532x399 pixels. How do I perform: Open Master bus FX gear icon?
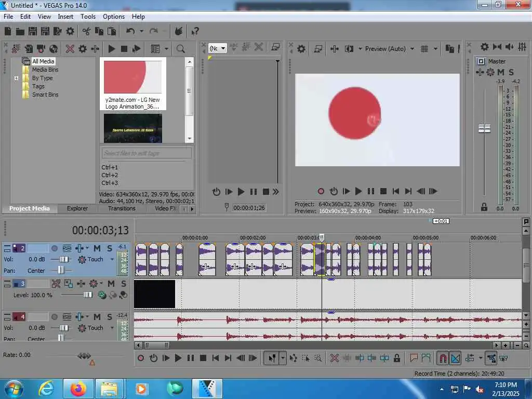pyautogui.click(x=490, y=72)
